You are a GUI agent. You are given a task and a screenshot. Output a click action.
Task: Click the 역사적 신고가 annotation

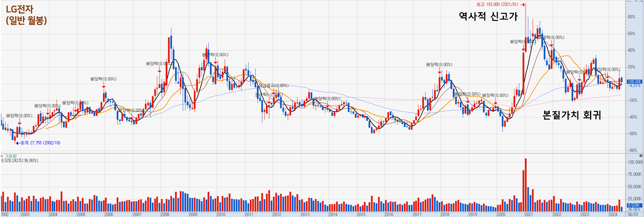488,16
